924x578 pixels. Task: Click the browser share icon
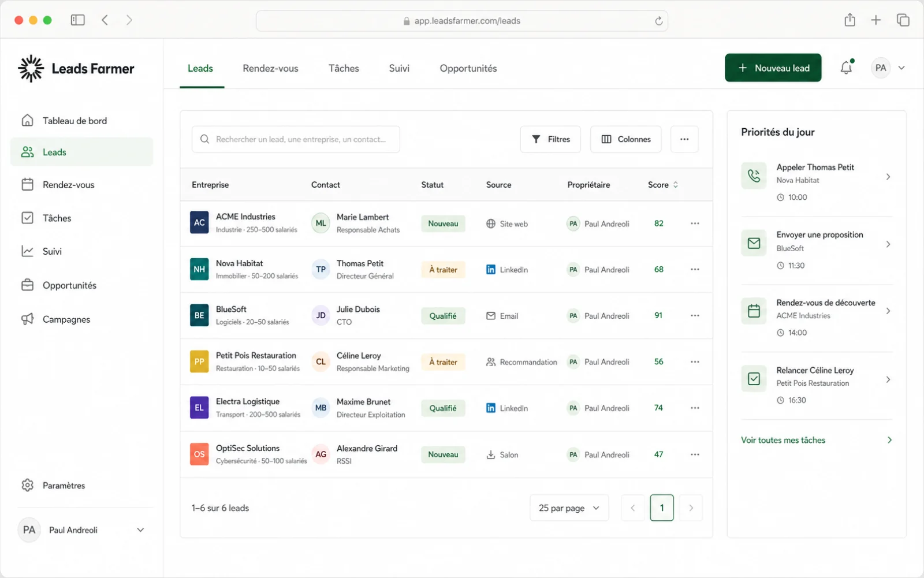tap(850, 20)
